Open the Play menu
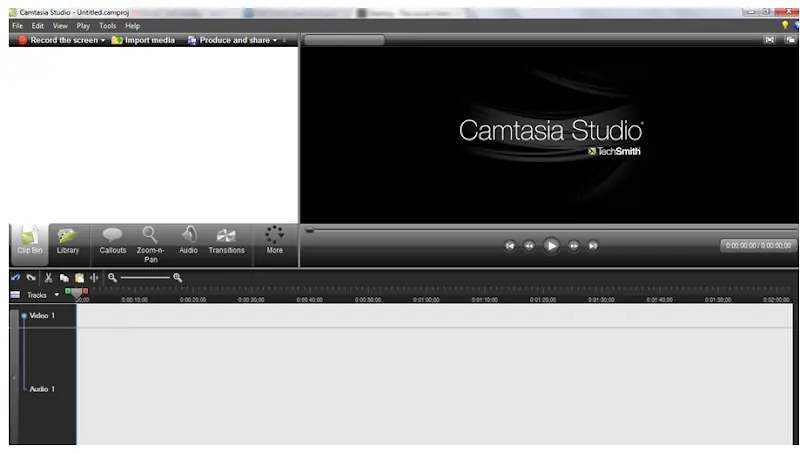800x453 pixels. click(83, 26)
